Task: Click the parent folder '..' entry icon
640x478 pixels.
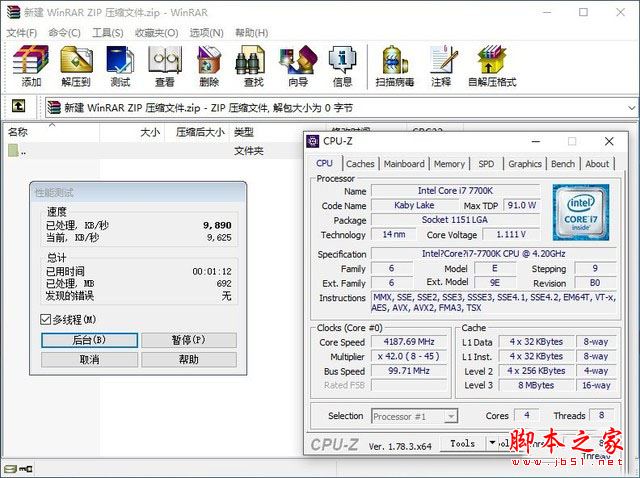Action: 13,151
